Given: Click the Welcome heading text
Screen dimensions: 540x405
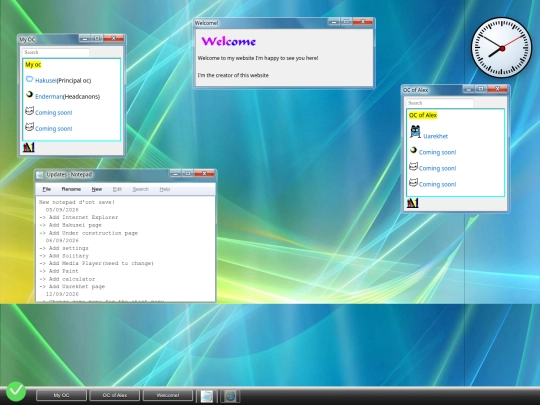Looking at the screenshot, I should coord(229,42).
